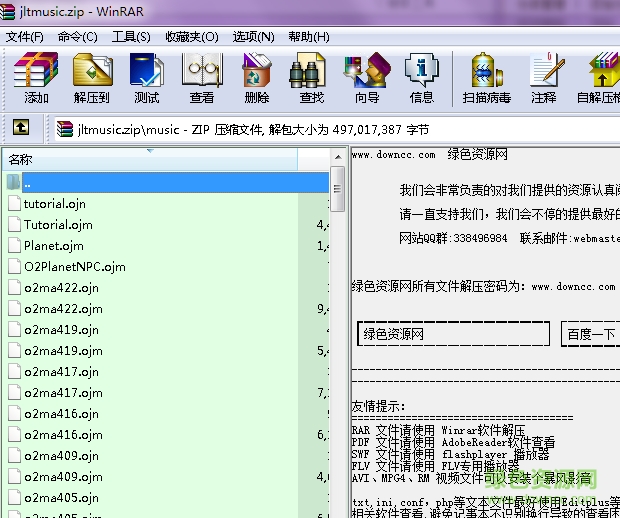Click the 绿色资源网 search box

[454, 334]
